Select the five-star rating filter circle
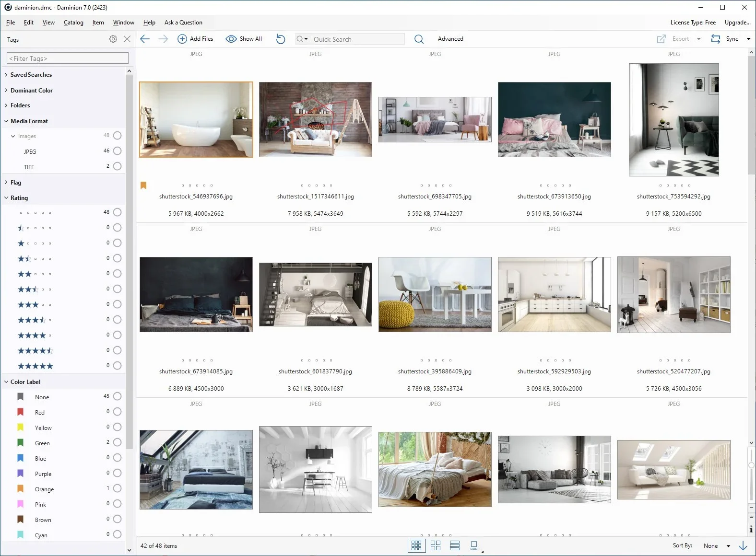 (117, 366)
